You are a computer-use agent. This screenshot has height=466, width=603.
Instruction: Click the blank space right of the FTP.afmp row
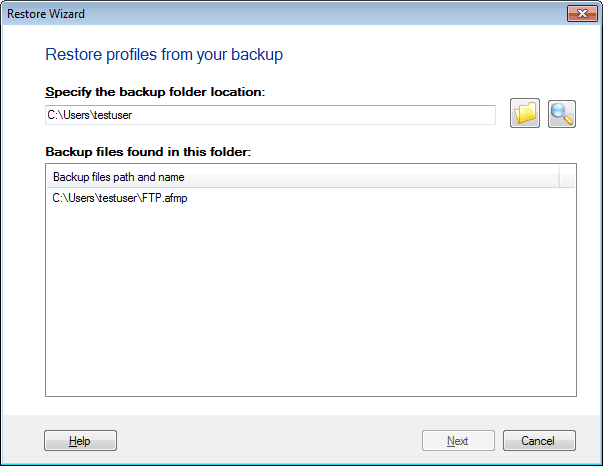(x=400, y=199)
